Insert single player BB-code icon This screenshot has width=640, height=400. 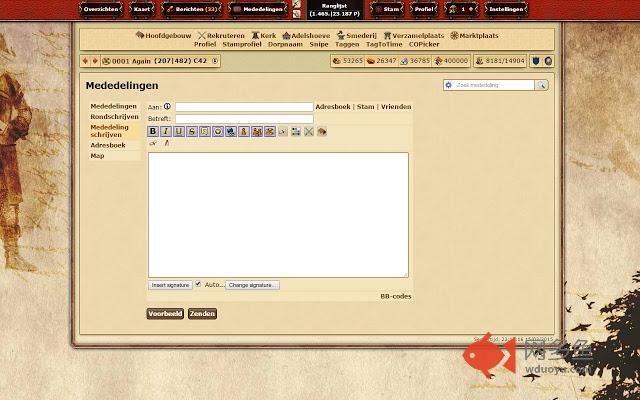[x=244, y=131]
